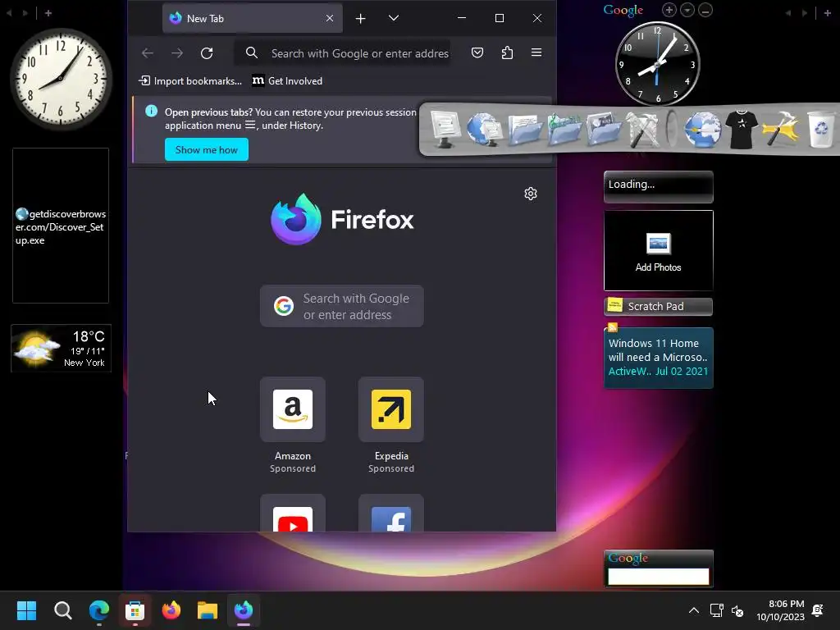Open new tab personalize gear icon
The height and width of the screenshot is (630, 840).
(531, 194)
